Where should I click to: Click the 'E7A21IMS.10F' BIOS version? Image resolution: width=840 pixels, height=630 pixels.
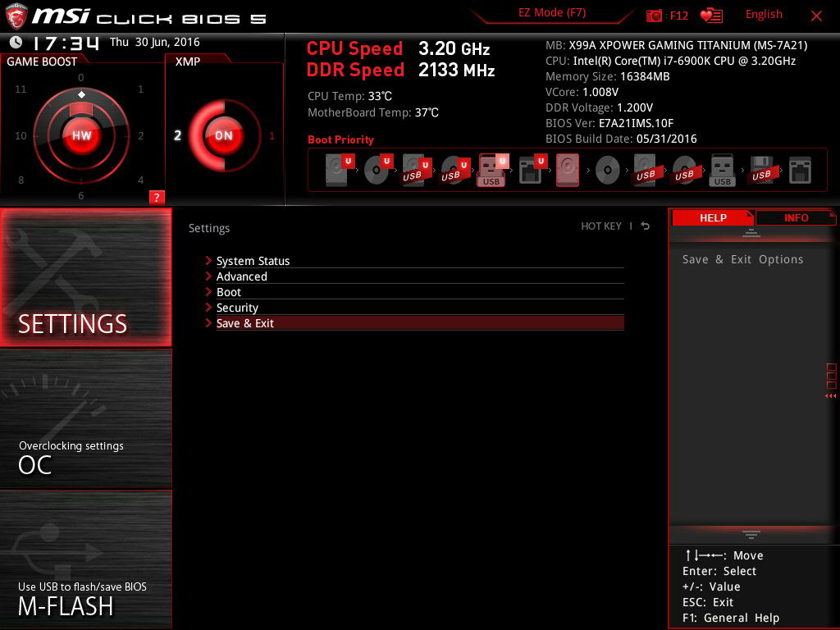tap(636, 123)
